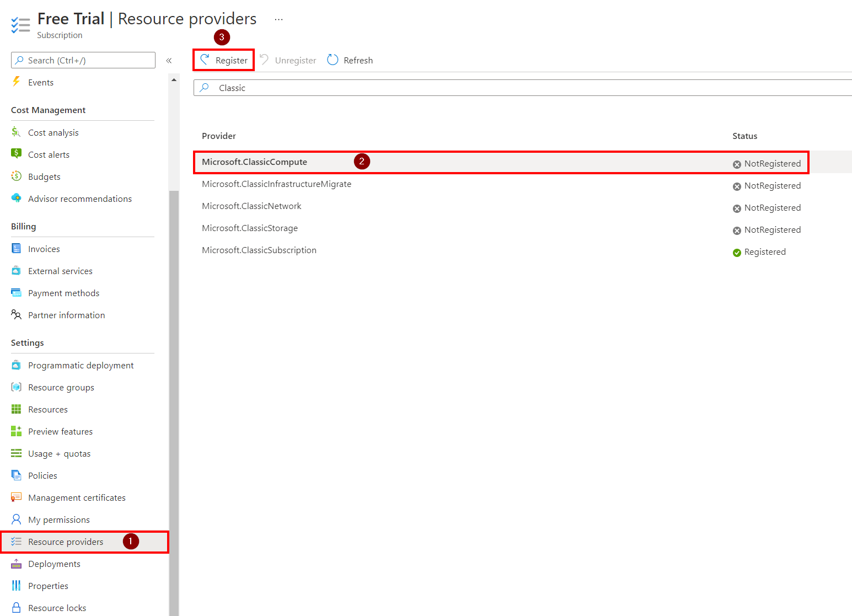The height and width of the screenshot is (616, 852).
Task: Collapse the sidebar with the double chevron
Action: (169, 60)
